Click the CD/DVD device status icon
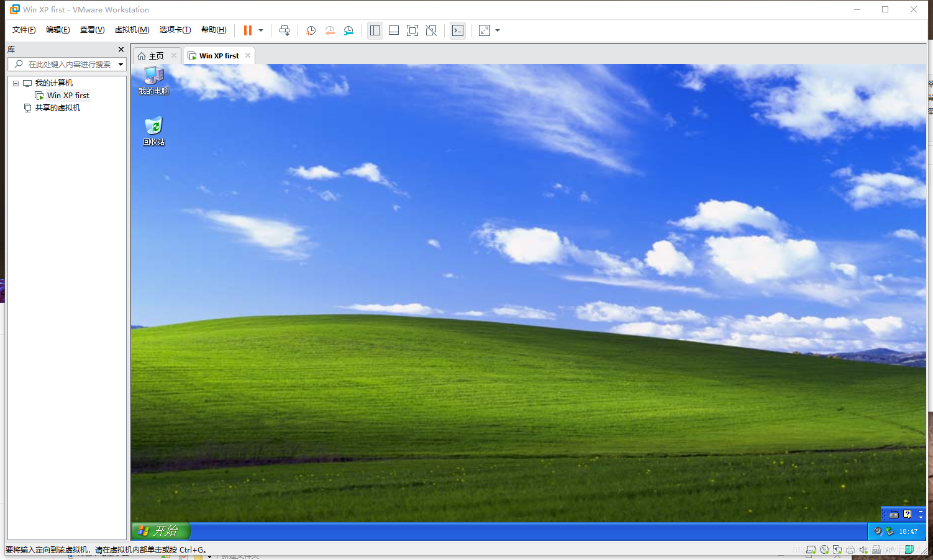This screenshot has height=560, width=933. (824, 550)
